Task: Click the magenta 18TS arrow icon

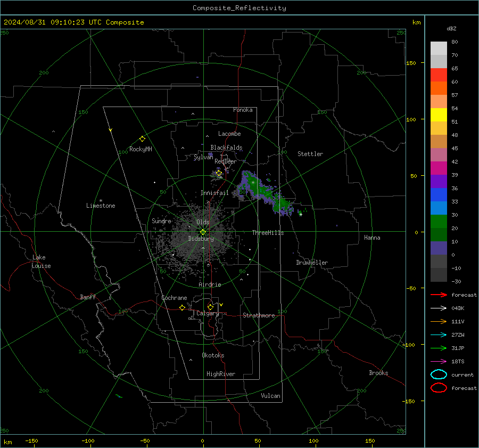Action: 439,362
